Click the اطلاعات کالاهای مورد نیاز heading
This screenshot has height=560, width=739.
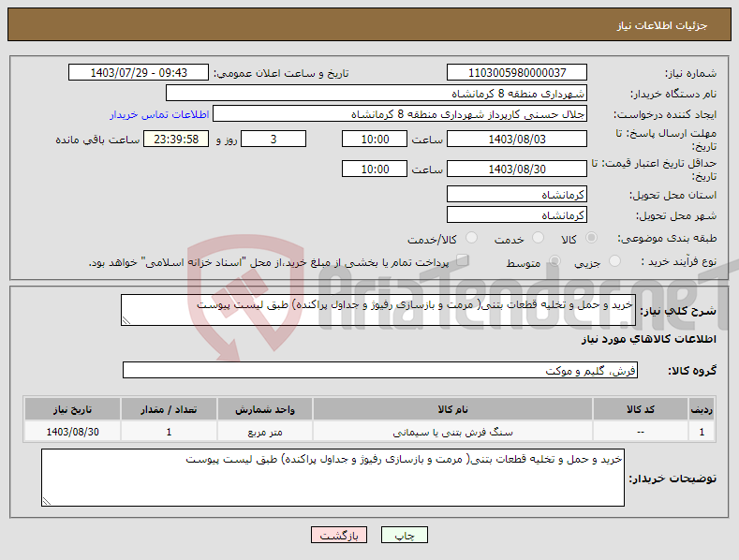click(x=648, y=339)
